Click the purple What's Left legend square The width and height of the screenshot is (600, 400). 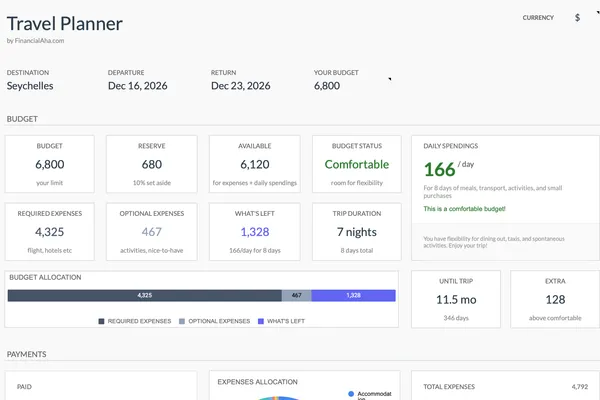coord(260,321)
